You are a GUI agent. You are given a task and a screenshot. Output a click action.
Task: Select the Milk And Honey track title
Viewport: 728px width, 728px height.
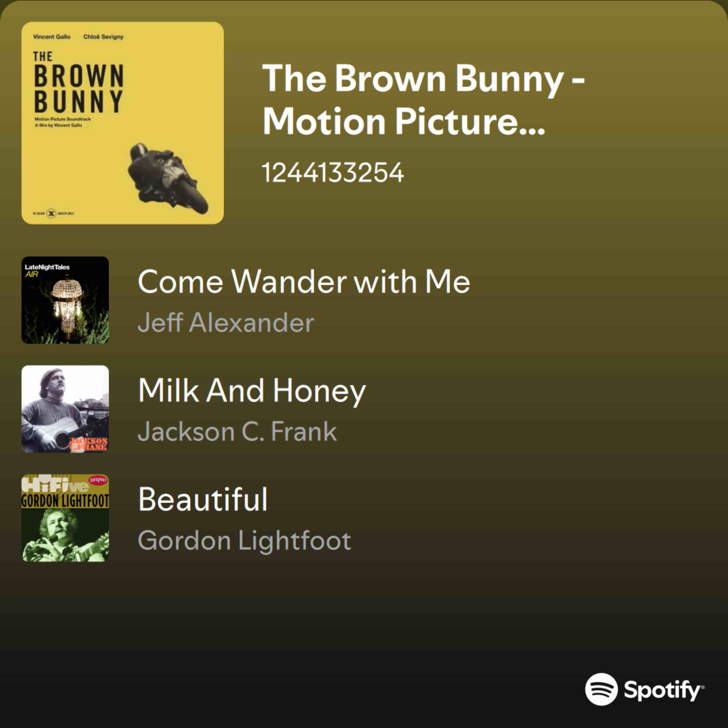click(x=252, y=391)
